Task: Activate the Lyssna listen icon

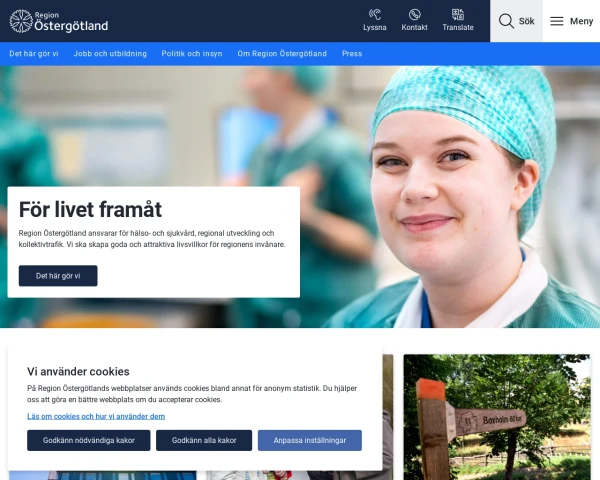Action: (x=375, y=20)
